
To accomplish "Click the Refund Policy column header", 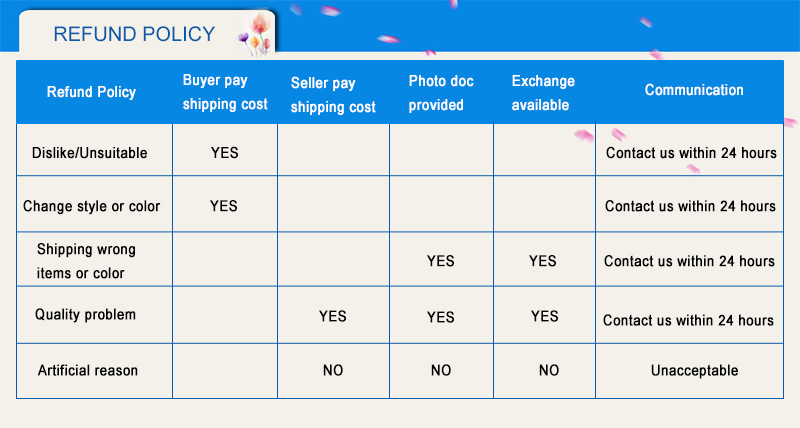I will pyautogui.click(x=91, y=92).
